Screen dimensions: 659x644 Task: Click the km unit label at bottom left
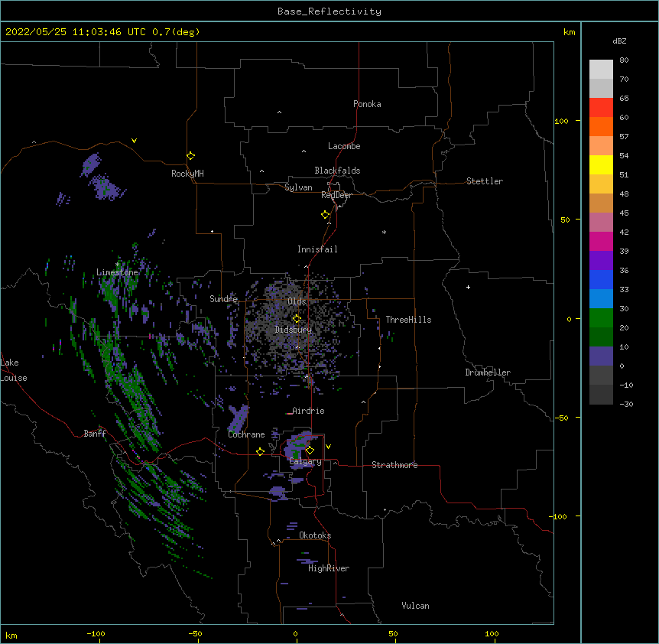click(x=11, y=635)
